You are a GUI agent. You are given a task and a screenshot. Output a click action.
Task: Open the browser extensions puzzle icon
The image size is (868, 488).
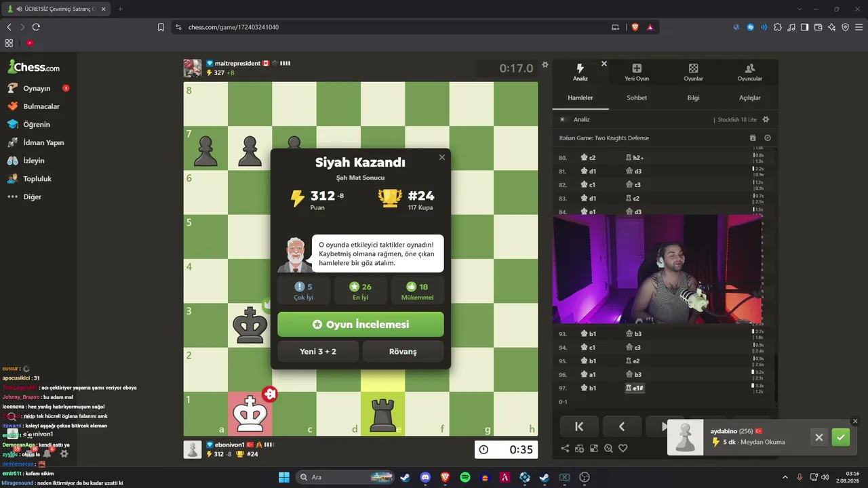pos(777,27)
